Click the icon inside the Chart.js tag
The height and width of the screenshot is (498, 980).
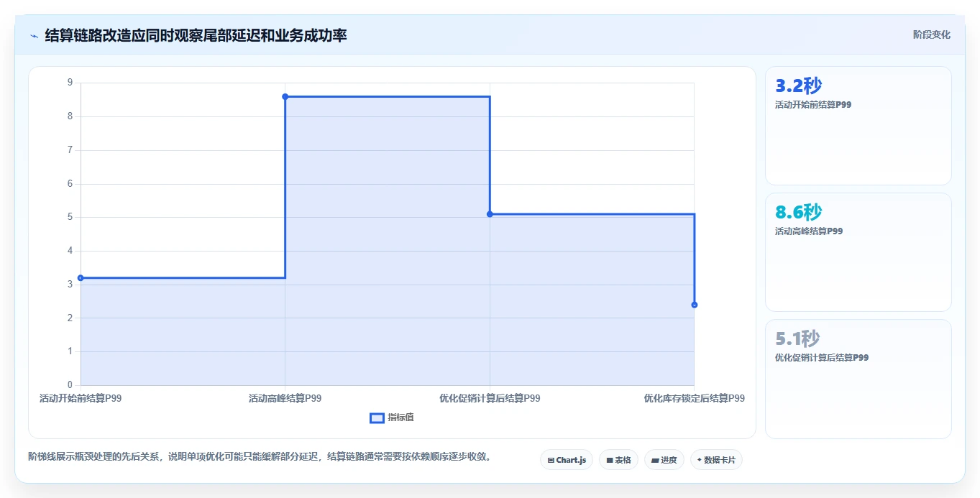point(551,460)
